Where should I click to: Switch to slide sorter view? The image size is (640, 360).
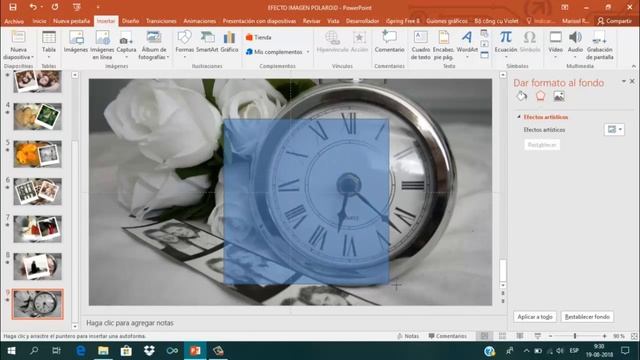point(502,336)
